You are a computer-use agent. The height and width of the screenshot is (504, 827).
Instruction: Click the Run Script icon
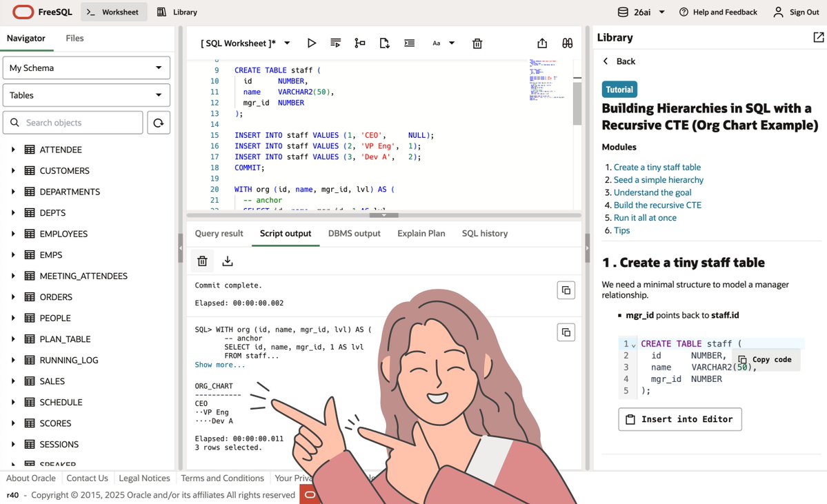click(x=335, y=43)
